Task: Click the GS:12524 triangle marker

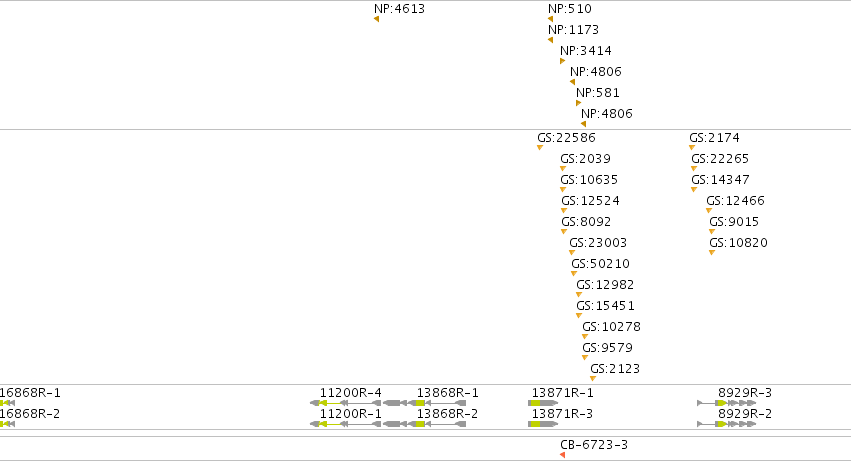Action: click(564, 211)
